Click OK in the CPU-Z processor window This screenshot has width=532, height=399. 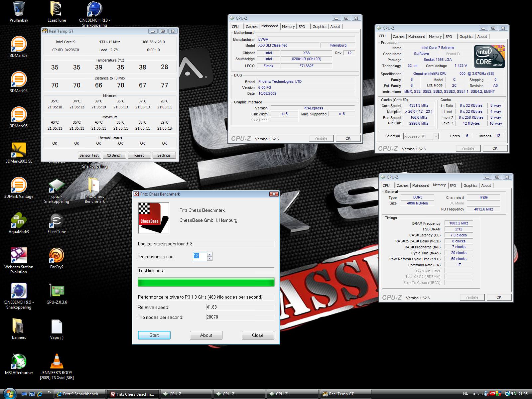pyautogui.click(x=495, y=148)
